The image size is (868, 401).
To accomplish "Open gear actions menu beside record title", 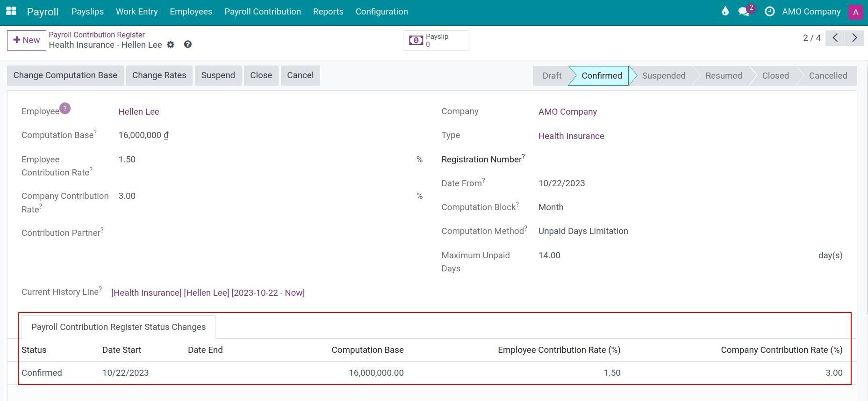I will pos(171,45).
